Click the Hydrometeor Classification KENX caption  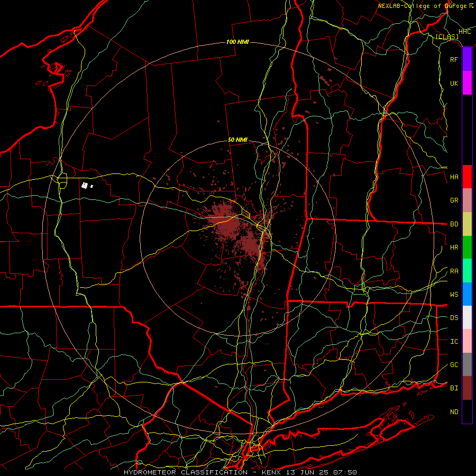(x=240, y=472)
